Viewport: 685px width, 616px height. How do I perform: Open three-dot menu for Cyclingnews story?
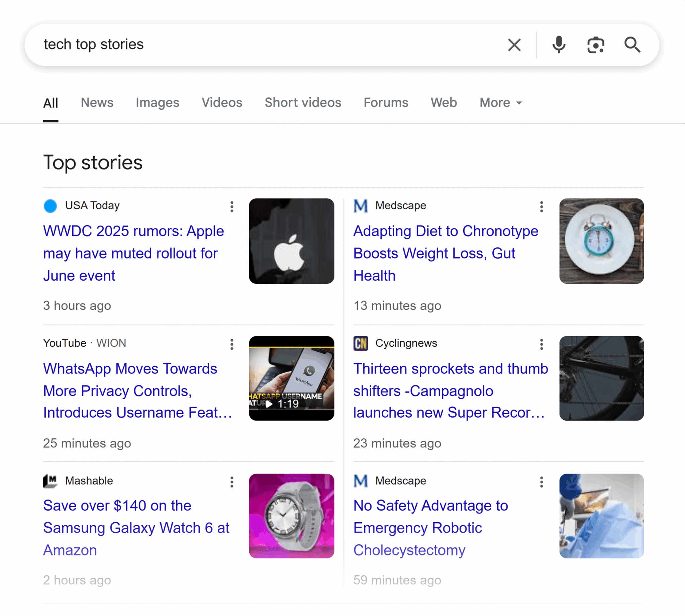coord(542,344)
